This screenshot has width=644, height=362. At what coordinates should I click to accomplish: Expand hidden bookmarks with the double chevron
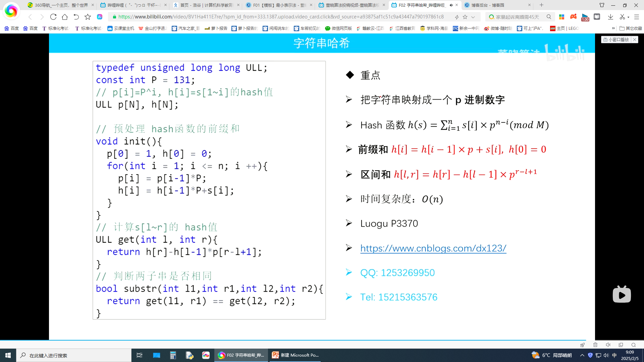(613, 28)
